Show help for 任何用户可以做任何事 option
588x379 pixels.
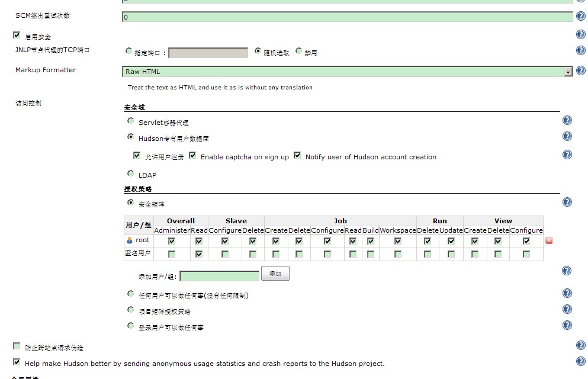pyautogui.click(x=567, y=293)
